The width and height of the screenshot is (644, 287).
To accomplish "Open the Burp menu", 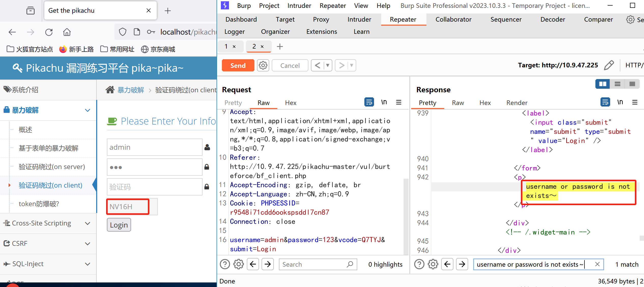I will (244, 6).
